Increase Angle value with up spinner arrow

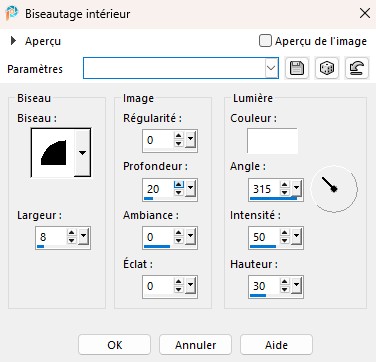point(285,185)
